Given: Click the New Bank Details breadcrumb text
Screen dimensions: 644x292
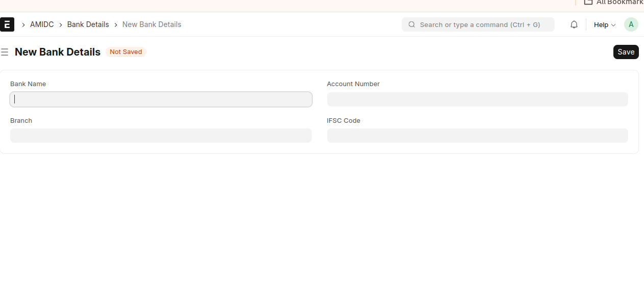Looking at the screenshot, I should [152, 24].
